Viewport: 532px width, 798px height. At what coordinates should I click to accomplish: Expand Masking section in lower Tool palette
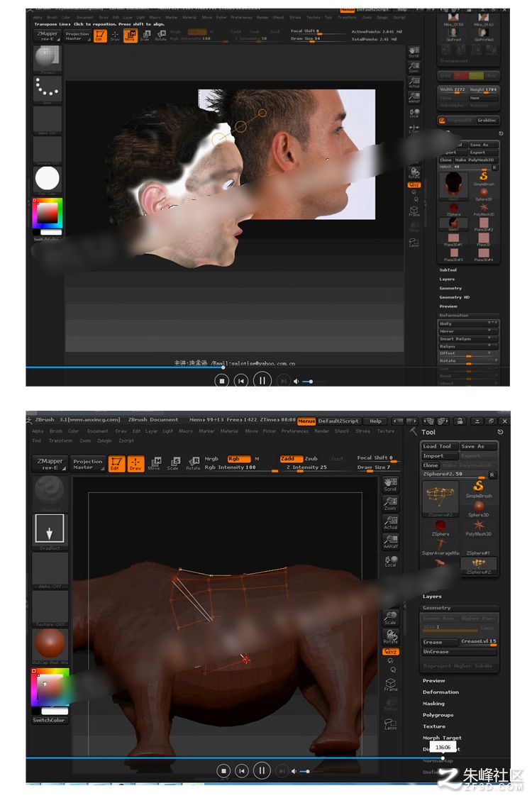point(433,704)
